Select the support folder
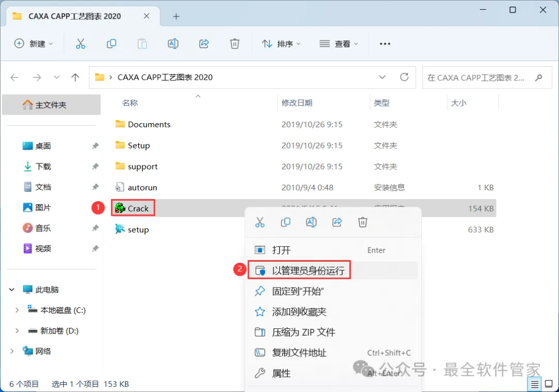This screenshot has height=392, width=559. pyautogui.click(x=143, y=167)
